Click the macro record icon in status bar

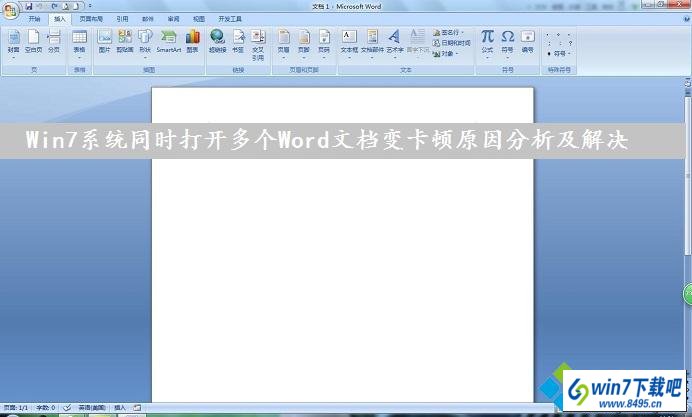[137, 408]
